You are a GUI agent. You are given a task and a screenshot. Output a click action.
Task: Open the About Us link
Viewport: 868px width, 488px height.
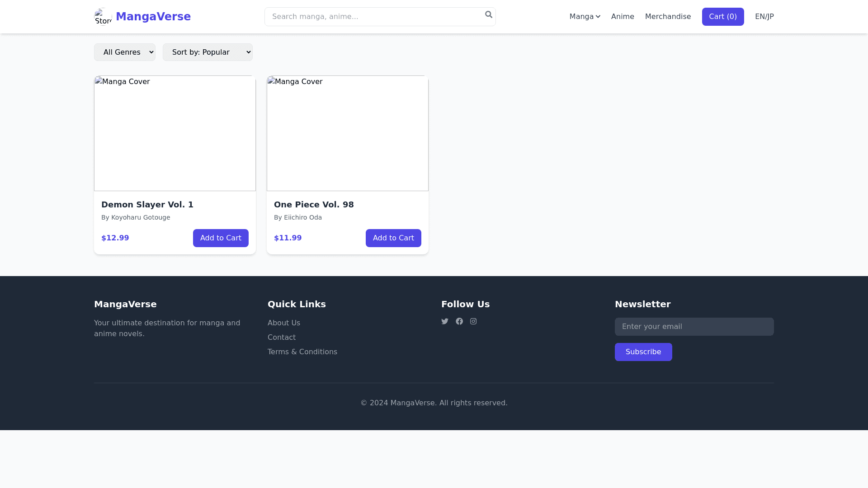pos(284,323)
